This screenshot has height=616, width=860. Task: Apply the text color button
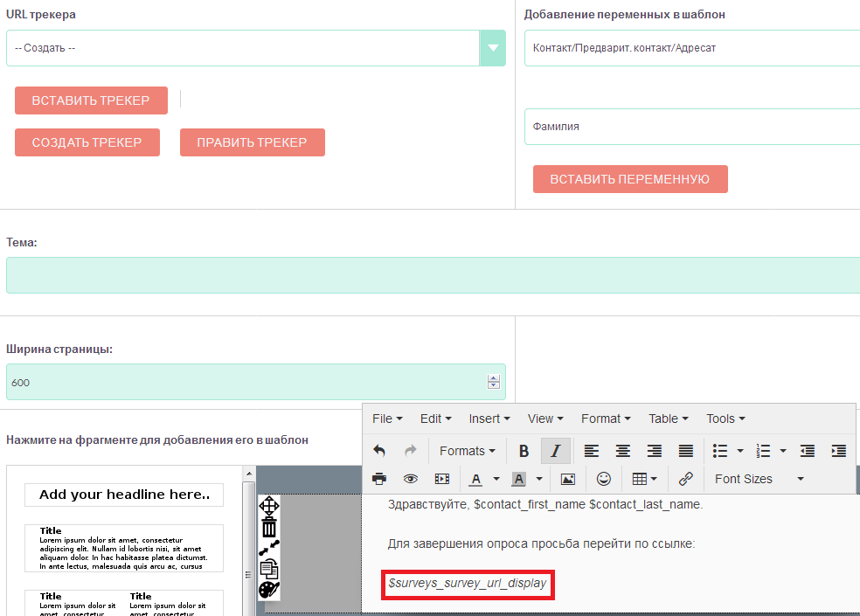pos(476,479)
